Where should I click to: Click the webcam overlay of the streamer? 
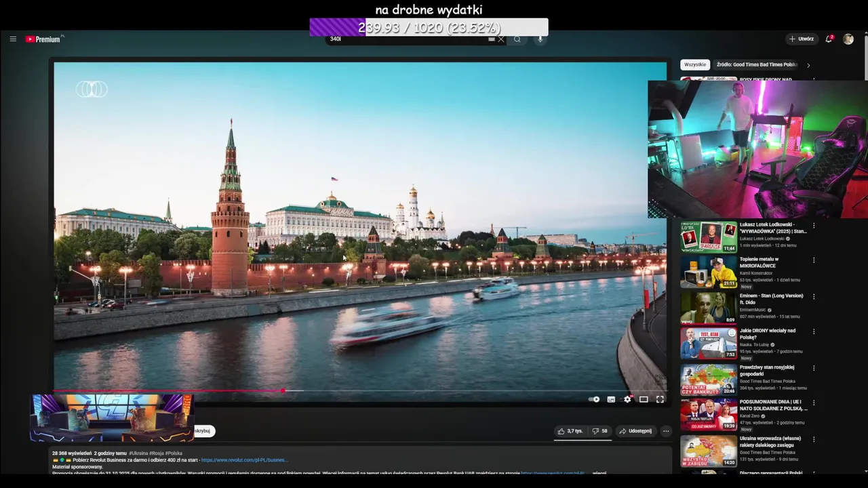(757, 150)
